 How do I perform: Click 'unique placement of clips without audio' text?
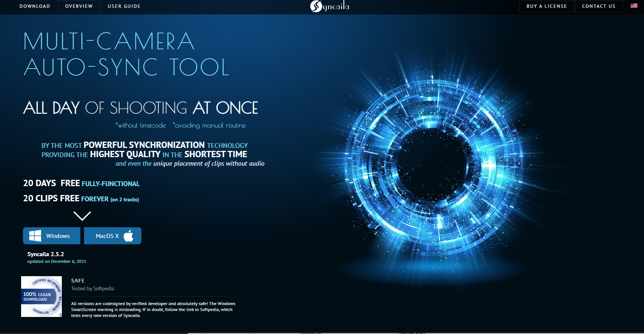[x=209, y=163]
